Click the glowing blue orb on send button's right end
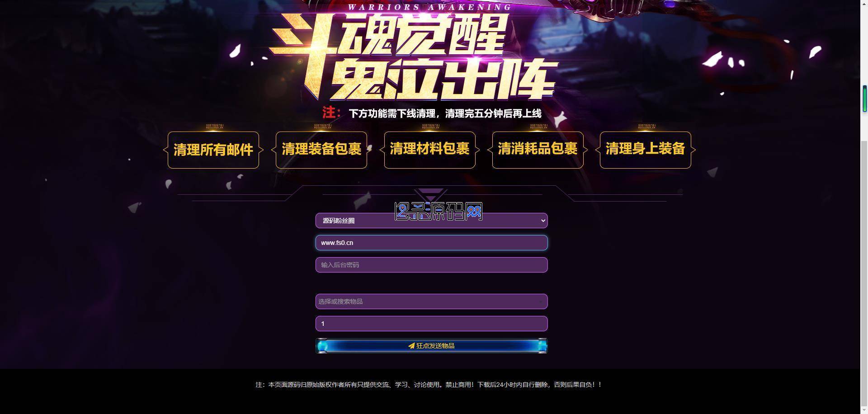This screenshot has width=868, height=414. pyautogui.click(x=542, y=346)
